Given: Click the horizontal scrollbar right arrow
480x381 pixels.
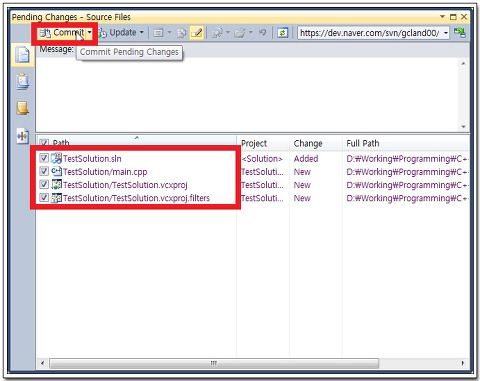Looking at the screenshot, I should pyautogui.click(x=463, y=363).
